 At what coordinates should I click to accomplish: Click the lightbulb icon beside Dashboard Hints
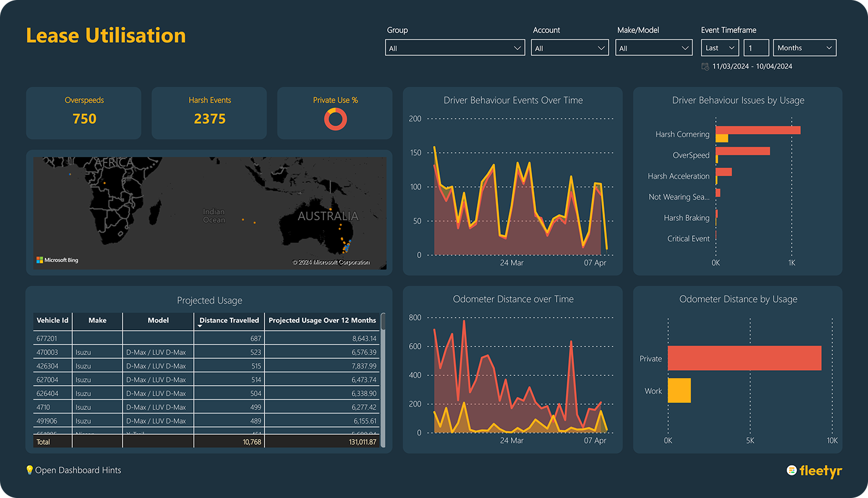(x=30, y=470)
